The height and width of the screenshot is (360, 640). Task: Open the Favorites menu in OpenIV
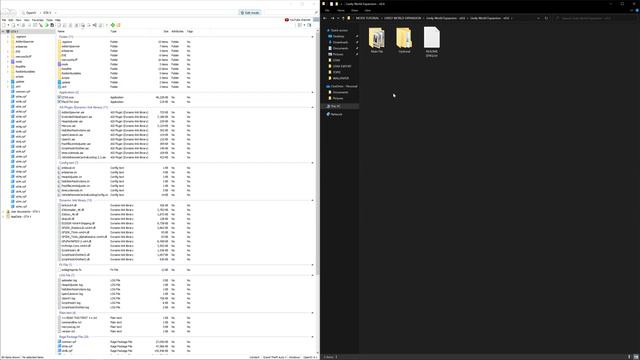[x=38, y=20]
